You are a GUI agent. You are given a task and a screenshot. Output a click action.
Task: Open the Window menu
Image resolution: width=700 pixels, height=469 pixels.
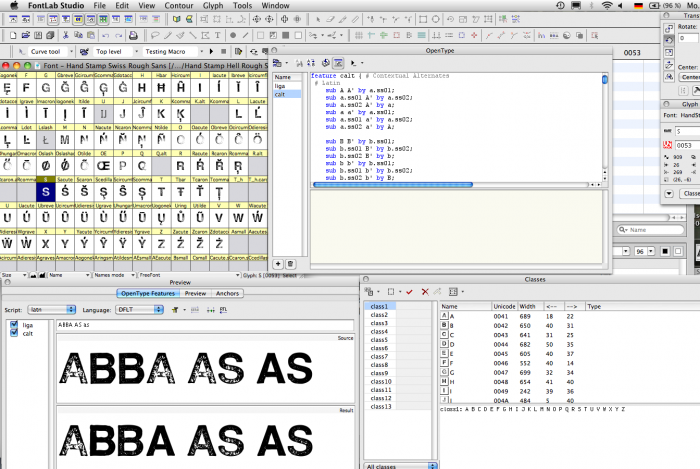pyautogui.click(x=275, y=5)
